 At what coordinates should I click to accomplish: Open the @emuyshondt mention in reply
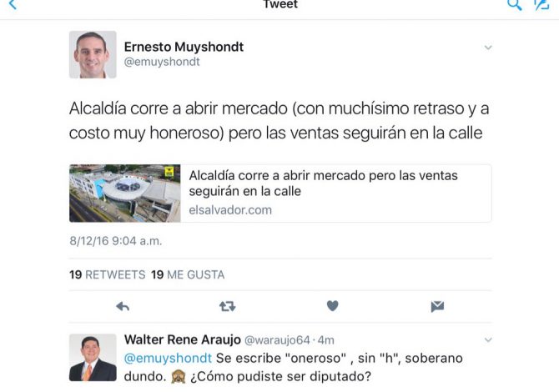click(x=168, y=358)
